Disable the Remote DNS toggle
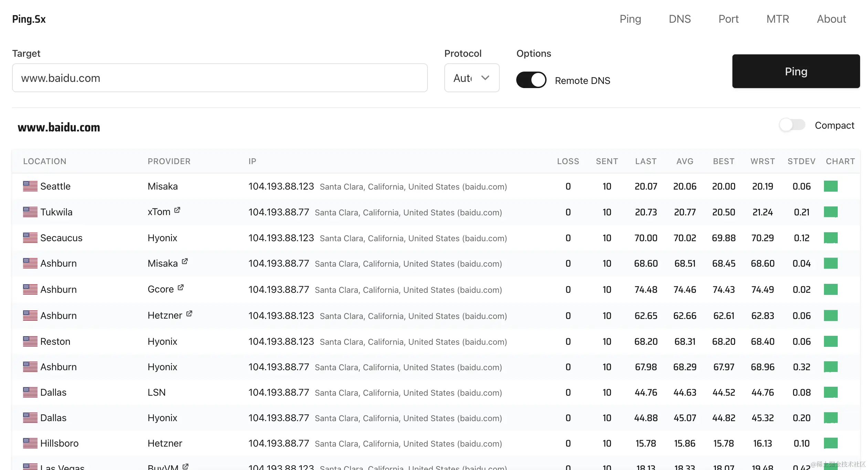Screen dimensions: 868x470 coord(531,80)
